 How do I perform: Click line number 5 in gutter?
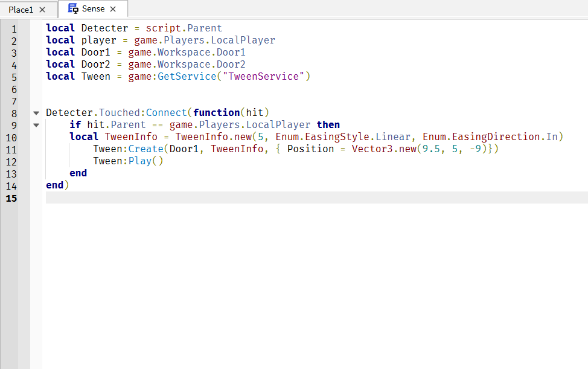(x=14, y=77)
